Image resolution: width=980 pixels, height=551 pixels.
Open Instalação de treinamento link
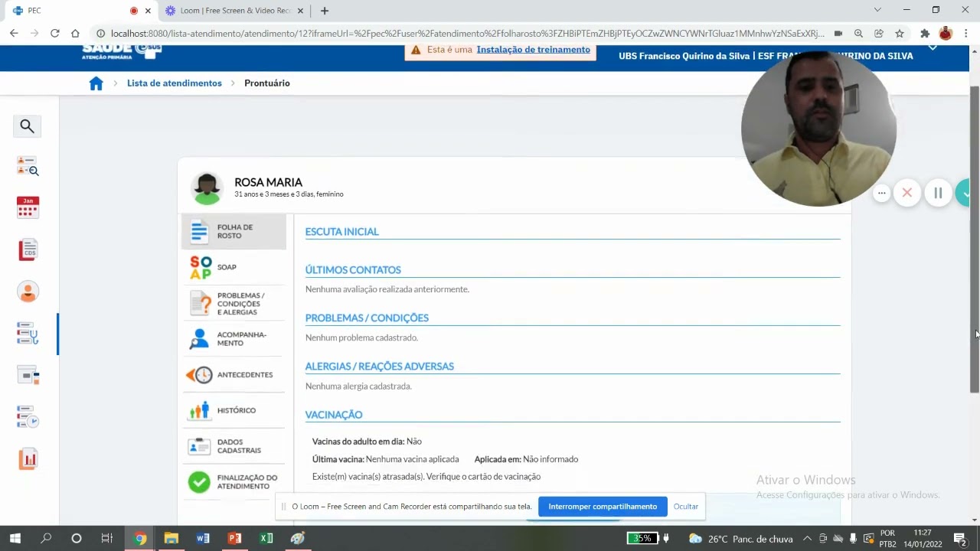click(533, 50)
